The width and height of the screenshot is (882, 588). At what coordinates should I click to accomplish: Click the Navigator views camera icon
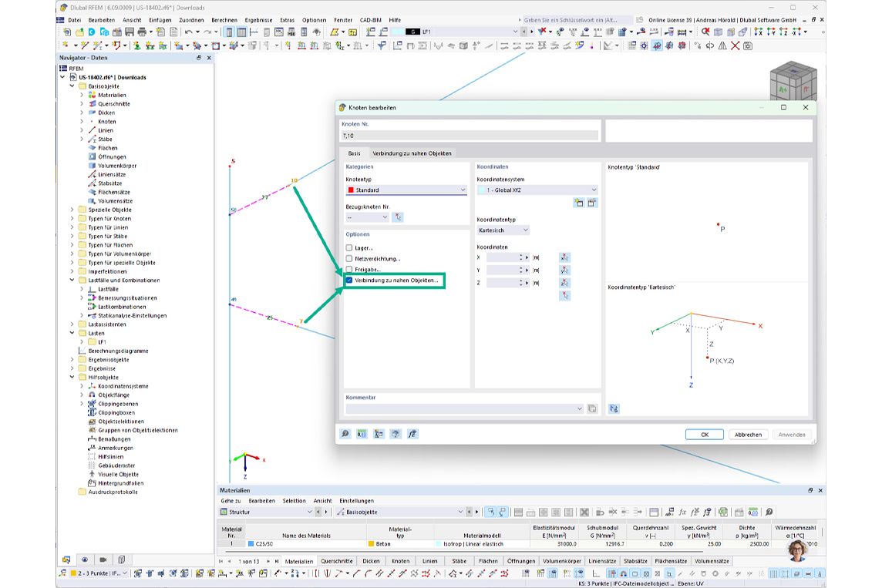point(103,560)
